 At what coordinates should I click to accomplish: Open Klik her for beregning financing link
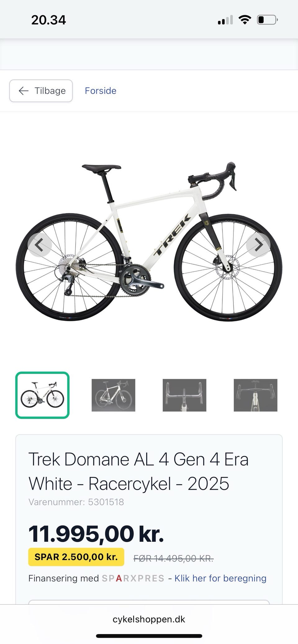(220, 578)
